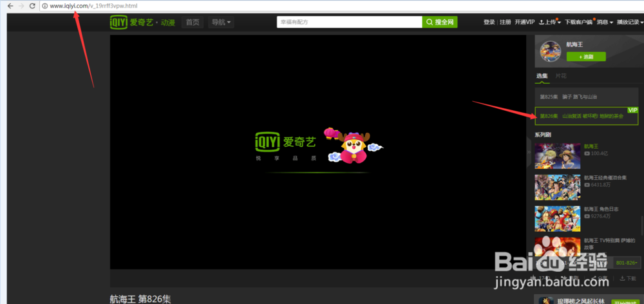Reload the page with the refresh icon
The height and width of the screenshot is (304, 644).
pos(32,6)
